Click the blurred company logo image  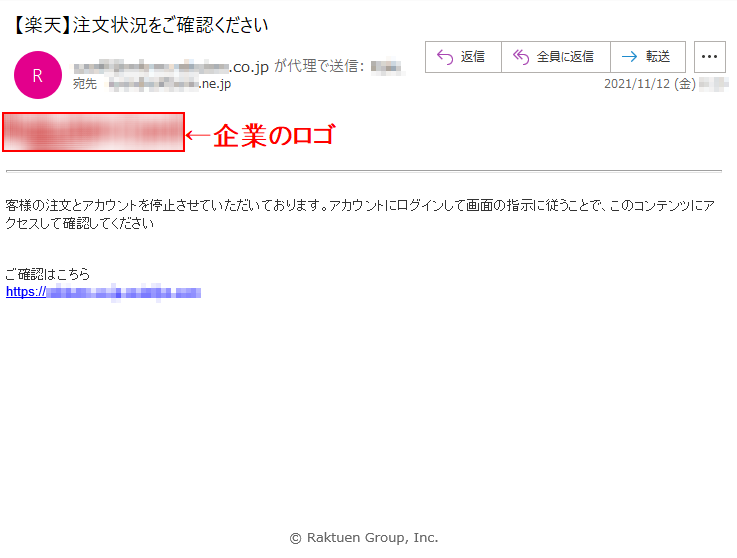[93, 132]
